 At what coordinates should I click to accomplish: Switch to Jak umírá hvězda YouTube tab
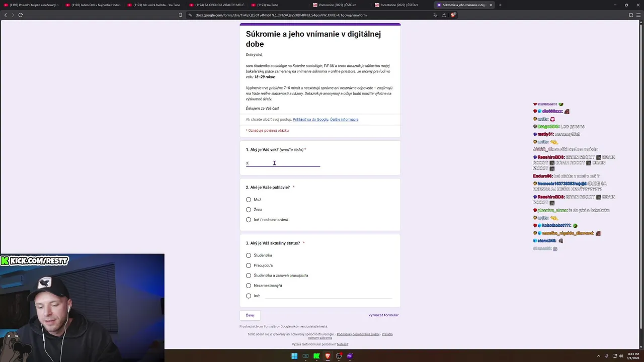(155, 5)
